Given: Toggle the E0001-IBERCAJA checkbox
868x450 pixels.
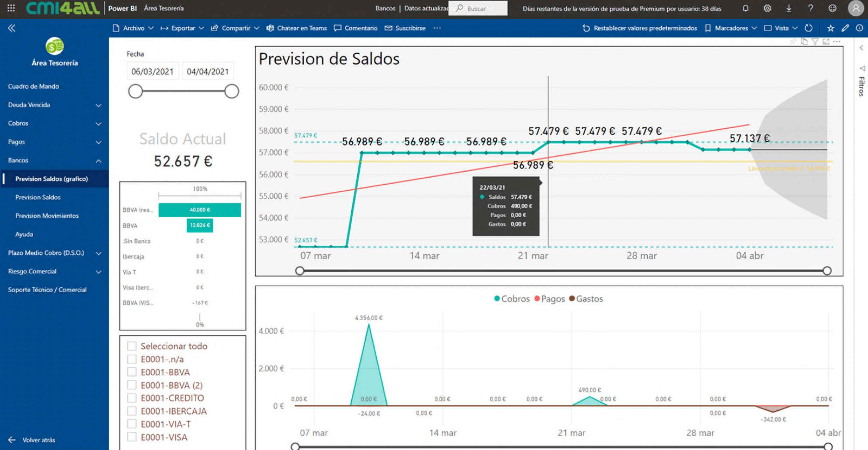Looking at the screenshot, I should point(132,411).
